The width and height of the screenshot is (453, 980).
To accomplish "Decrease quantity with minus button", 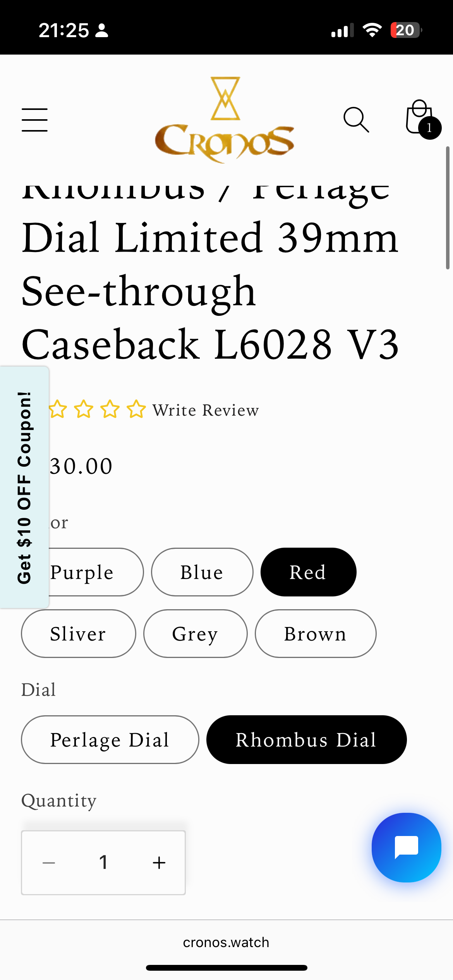I will coord(49,863).
